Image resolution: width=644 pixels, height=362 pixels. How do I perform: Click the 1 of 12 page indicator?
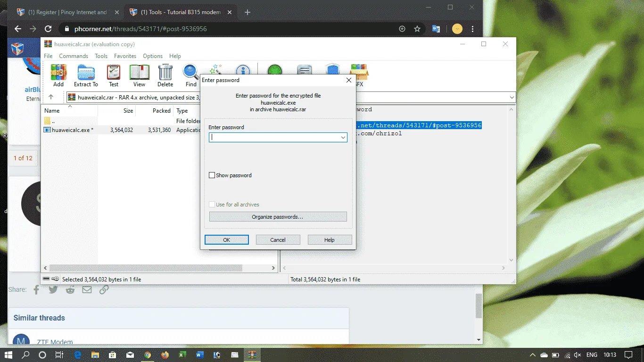[x=23, y=158]
